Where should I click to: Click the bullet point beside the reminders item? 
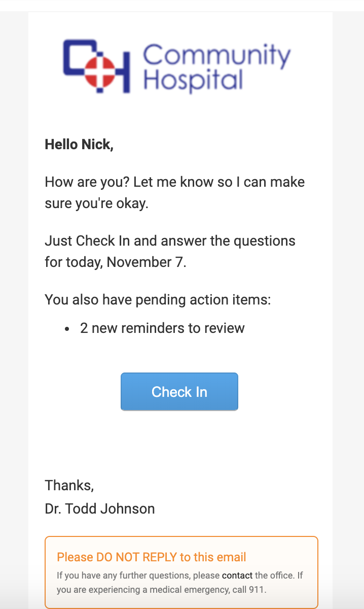tap(67, 328)
